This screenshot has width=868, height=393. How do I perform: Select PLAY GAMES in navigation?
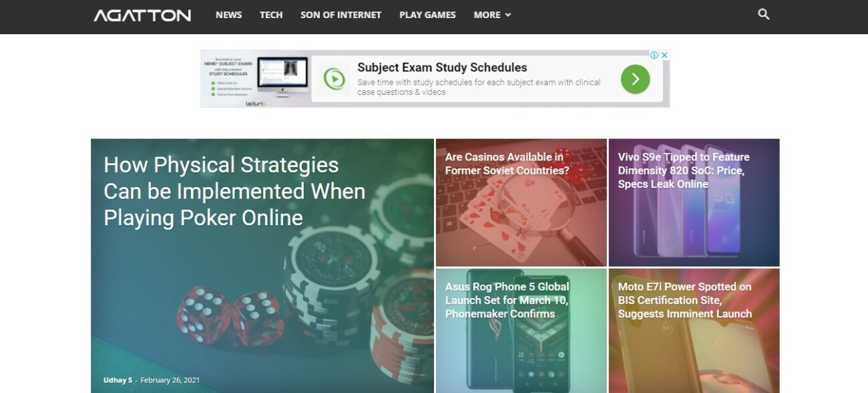(x=427, y=15)
